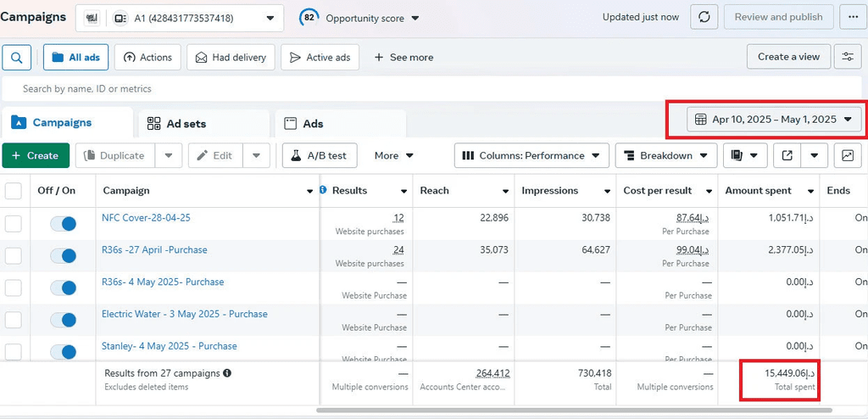Open the filter settings sliders icon

pyautogui.click(x=847, y=57)
